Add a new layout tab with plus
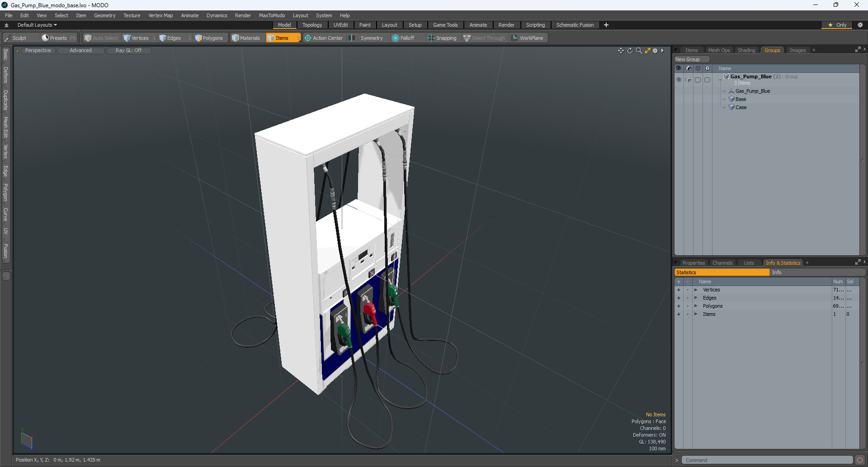 tap(606, 25)
